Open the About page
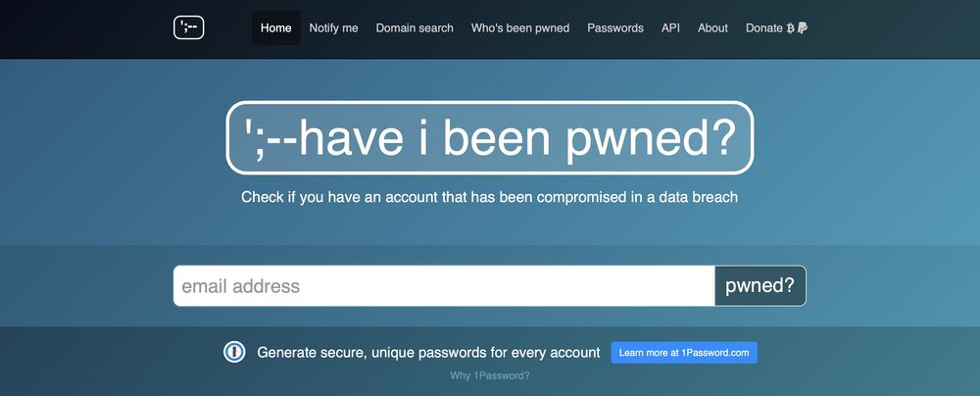 712,28
